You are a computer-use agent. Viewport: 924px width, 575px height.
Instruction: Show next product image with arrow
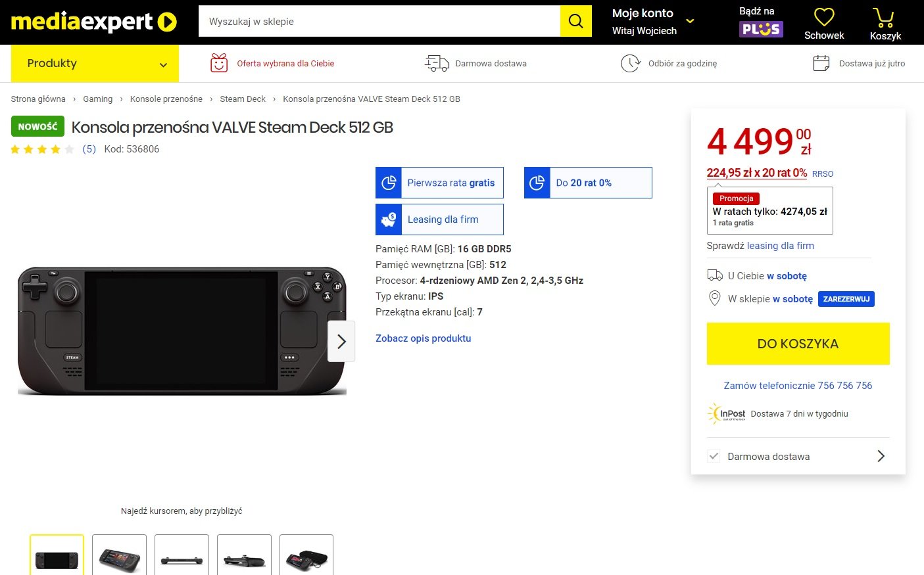tap(341, 341)
